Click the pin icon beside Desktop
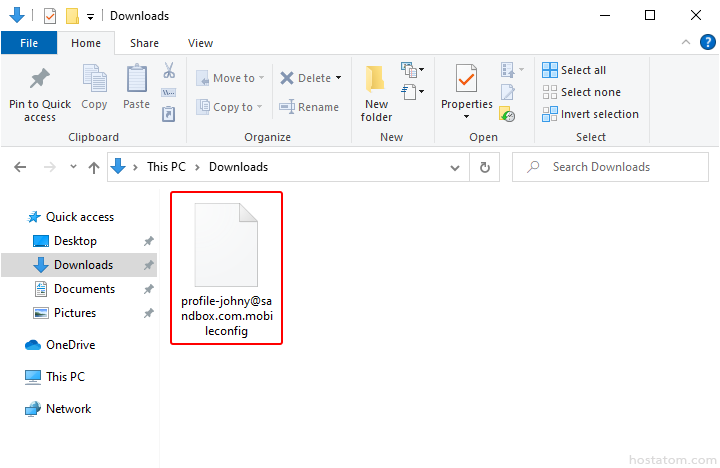This screenshot has width=720, height=468. (x=148, y=241)
